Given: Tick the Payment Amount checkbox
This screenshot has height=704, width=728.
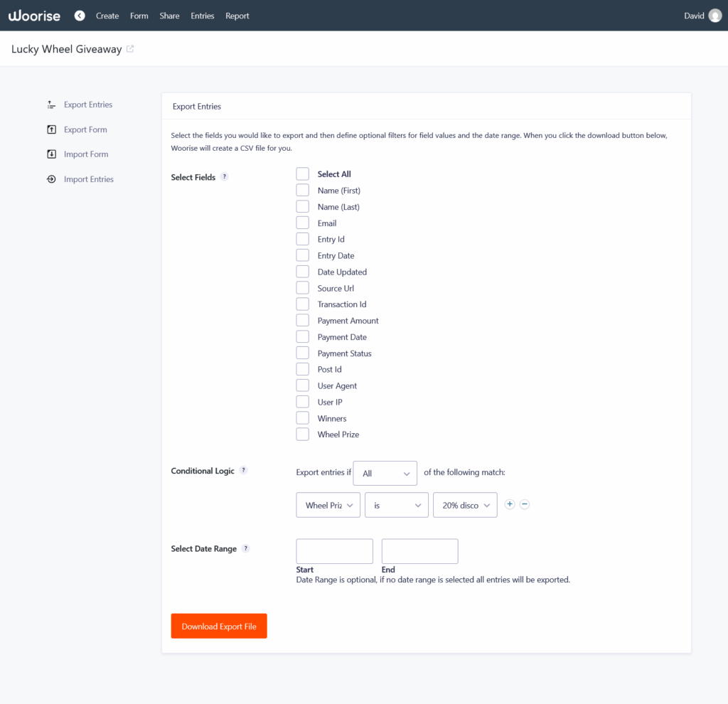Looking at the screenshot, I should (303, 321).
